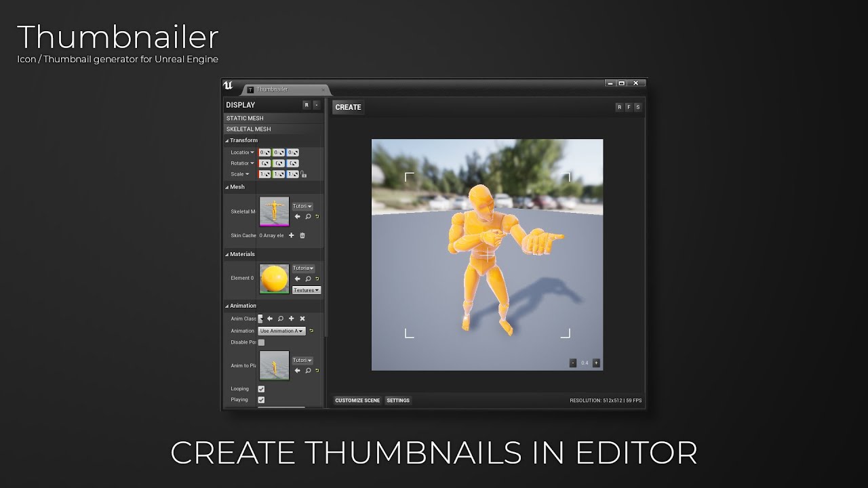Increase preview value with plus button
868x488 pixels.
(596, 363)
